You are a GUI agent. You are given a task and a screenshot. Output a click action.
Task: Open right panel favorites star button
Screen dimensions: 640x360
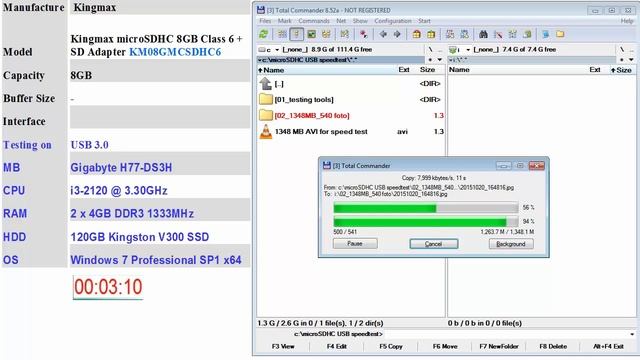pyautogui.click(x=622, y=60)
